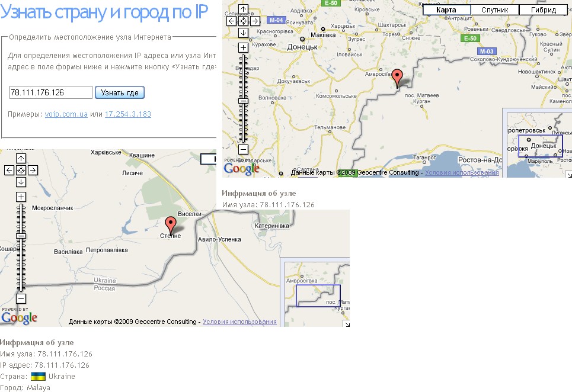The width and height of the screenshot is (572, 392).
Task: Select the Карта map type
Action: click(446, 10)
